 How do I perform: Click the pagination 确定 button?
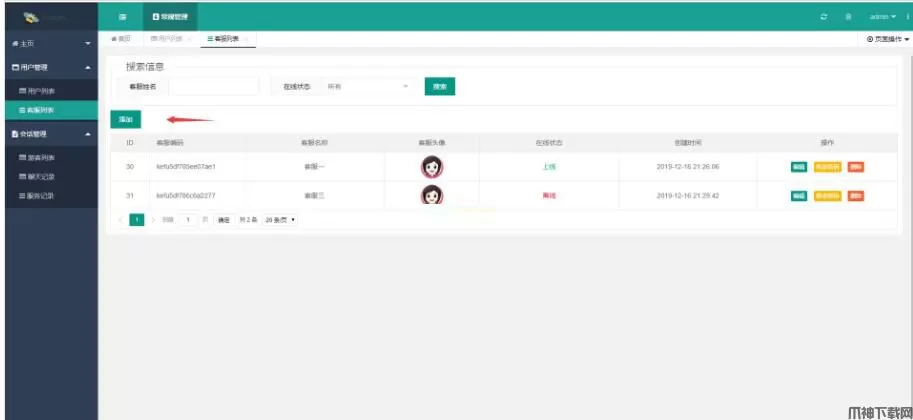tap(224, 220)
